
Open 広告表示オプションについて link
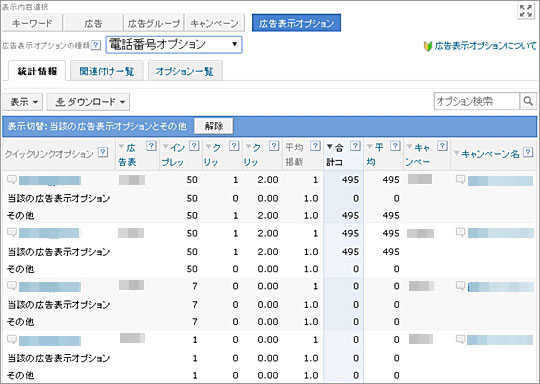click(x=485, y=46)
